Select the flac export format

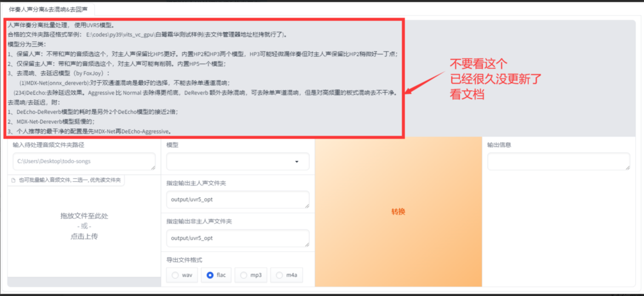[x=210, y=275]
